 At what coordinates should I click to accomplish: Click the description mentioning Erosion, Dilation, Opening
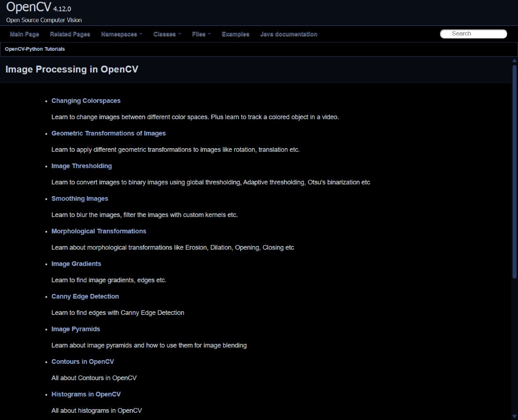[172, 247]
